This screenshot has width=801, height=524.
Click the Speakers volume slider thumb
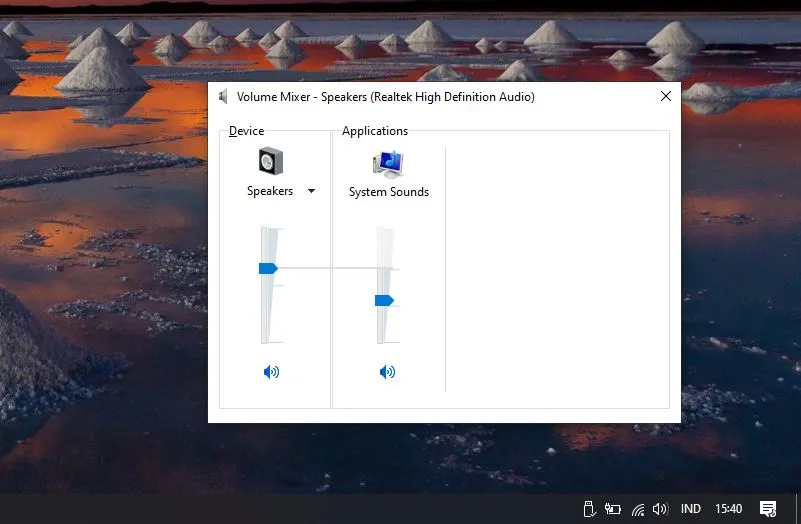pyautogui.click(x=268, y=268)
